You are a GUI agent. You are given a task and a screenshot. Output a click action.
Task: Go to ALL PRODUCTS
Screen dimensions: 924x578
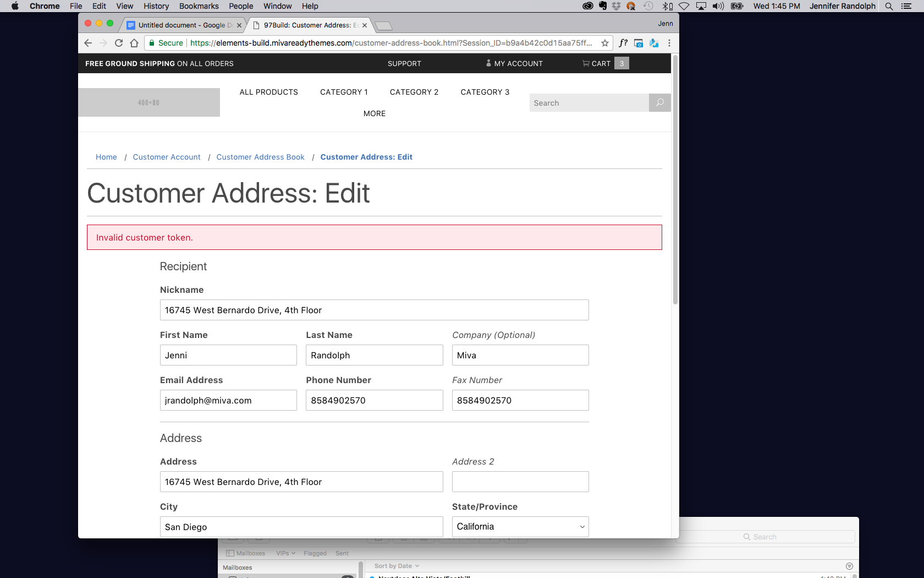coord(269,92)
